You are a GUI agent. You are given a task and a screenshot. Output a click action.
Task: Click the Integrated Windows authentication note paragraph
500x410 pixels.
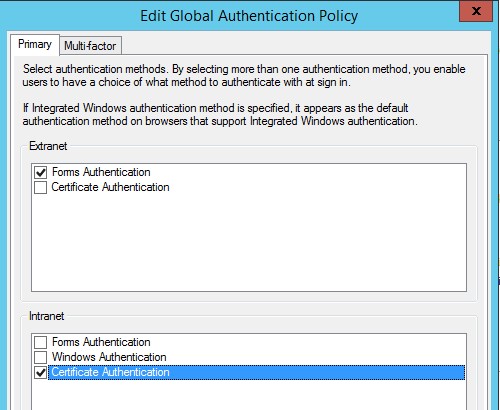click(x=220, y=114)
